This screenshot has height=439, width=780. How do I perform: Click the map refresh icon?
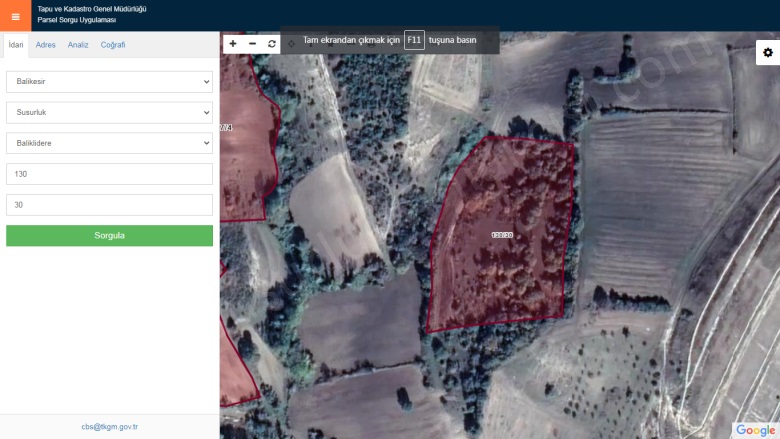point(271,44)
